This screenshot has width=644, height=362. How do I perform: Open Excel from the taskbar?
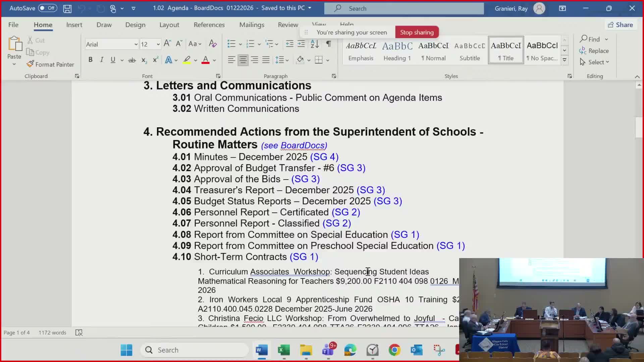click(284, 350)
